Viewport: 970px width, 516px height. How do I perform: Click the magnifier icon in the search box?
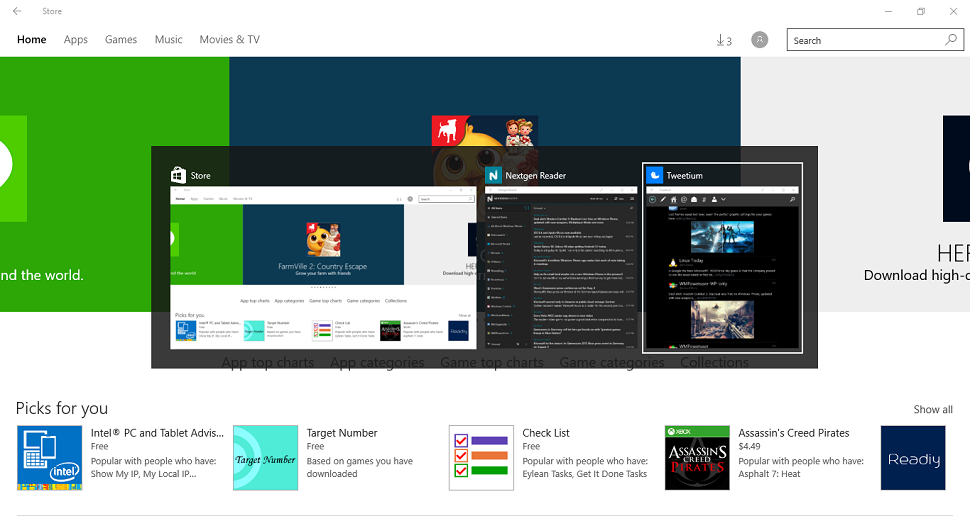tap(951, 40)
